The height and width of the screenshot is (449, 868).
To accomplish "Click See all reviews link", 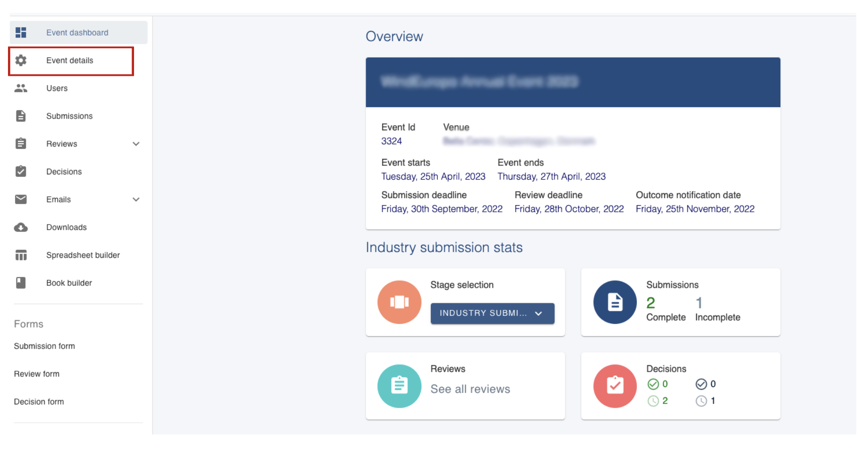I will [x=470, y=389].
